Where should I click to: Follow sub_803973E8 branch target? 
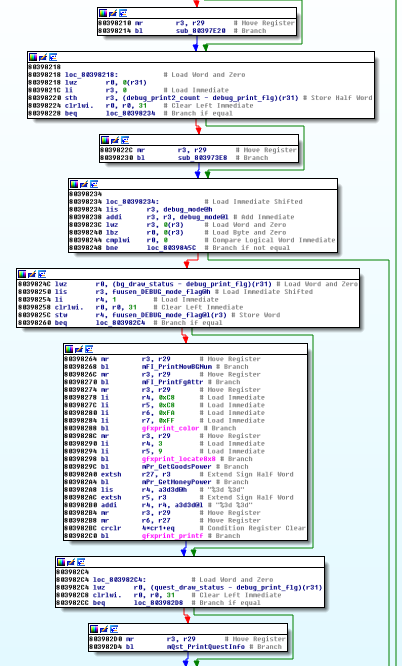coord(202,158)
